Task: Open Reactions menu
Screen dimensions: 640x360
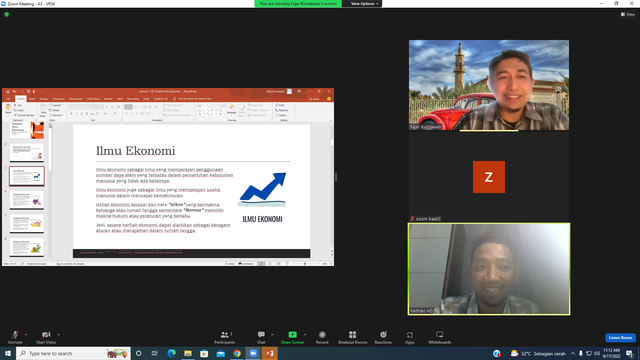Action: click(383, 337)
